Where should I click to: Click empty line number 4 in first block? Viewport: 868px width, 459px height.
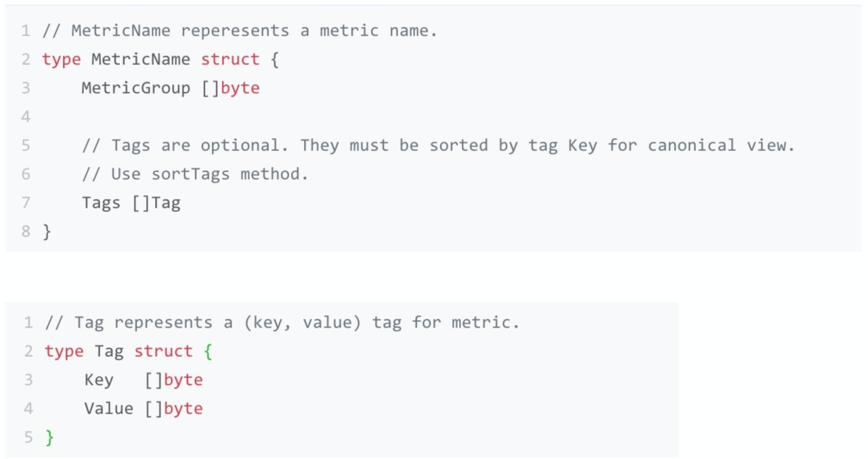click(26, 117)
